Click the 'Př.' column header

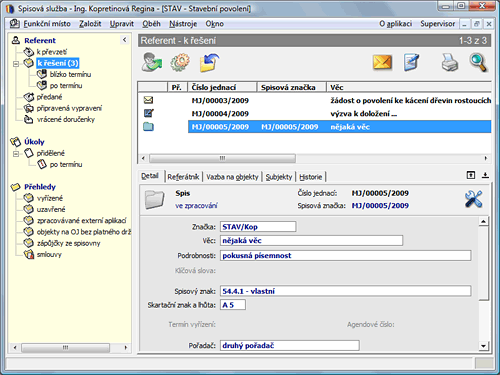177,87
